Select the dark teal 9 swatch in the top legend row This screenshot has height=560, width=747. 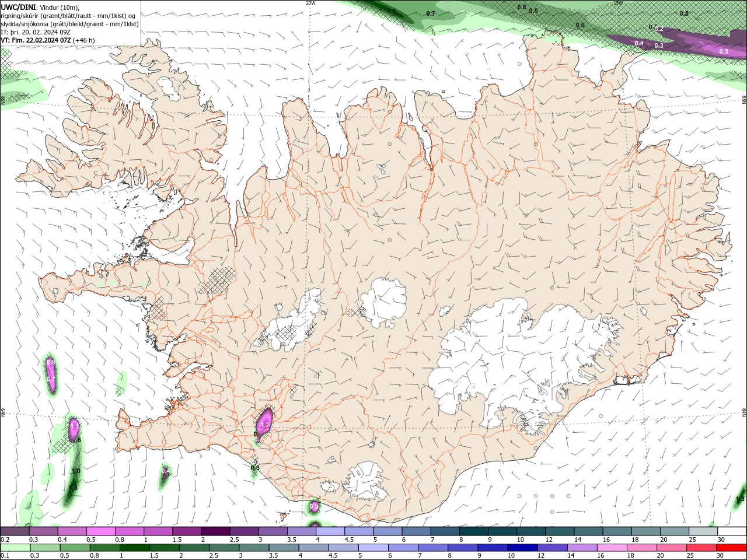pyautogui.click(x=502, y=531)
